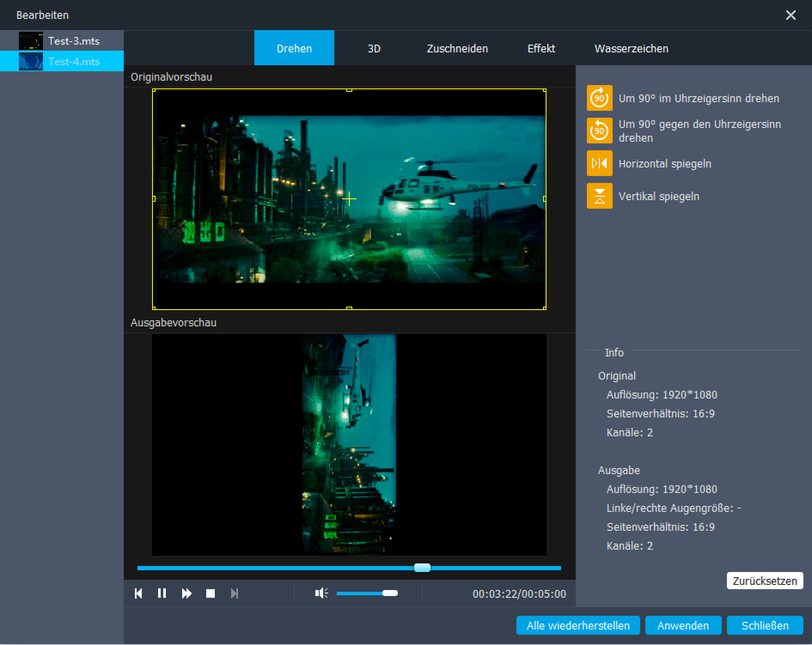Image resolution: width=812 pixels, height=645 pixels.
Task: Click the Test-3.mts thumbnail
Action: click(31, 41)
